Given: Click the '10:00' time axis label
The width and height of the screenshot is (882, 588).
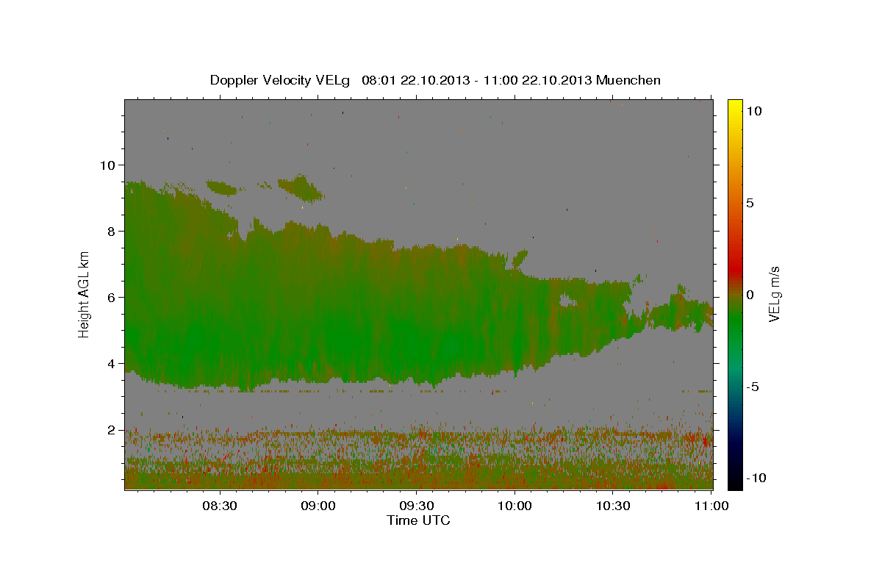Looking at the screenshot, I should pos(514,506).
